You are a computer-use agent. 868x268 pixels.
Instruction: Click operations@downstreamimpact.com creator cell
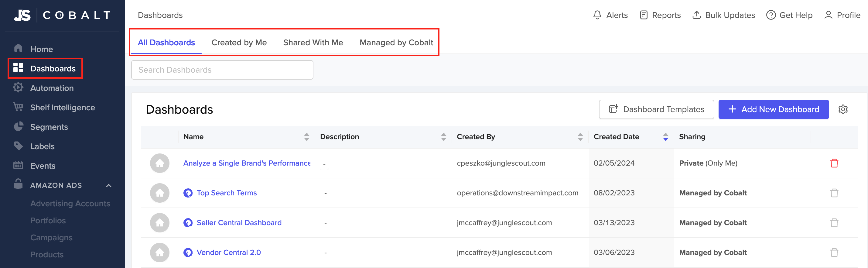click(x=518, y=193)
